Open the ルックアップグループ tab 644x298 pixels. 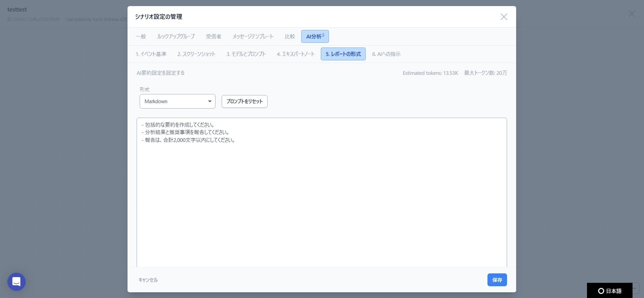(x=176, y=36)
